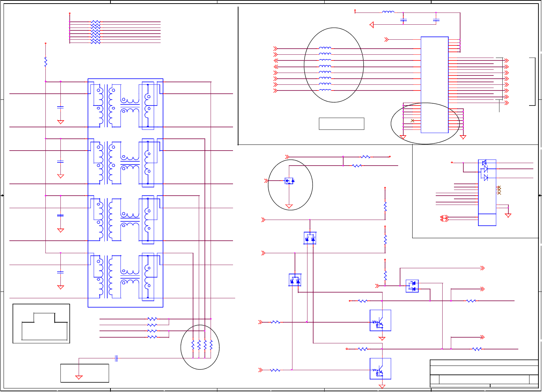Click the ground symbol right of the three-diode component

(x=508, y=215)
